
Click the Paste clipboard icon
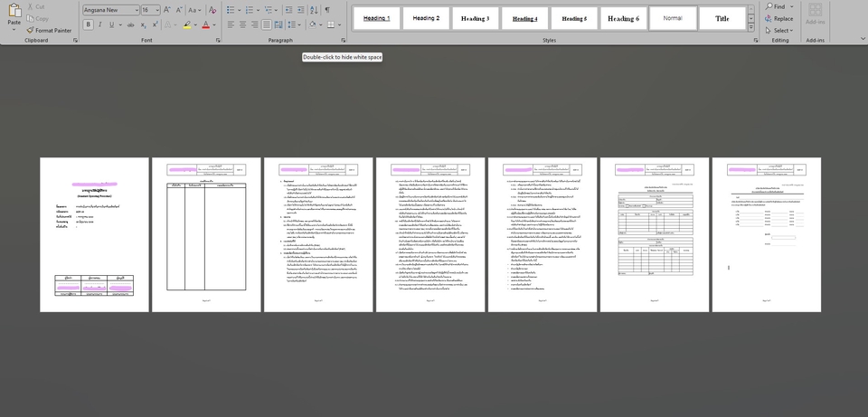pyautogui.click(x=14, y=10)
